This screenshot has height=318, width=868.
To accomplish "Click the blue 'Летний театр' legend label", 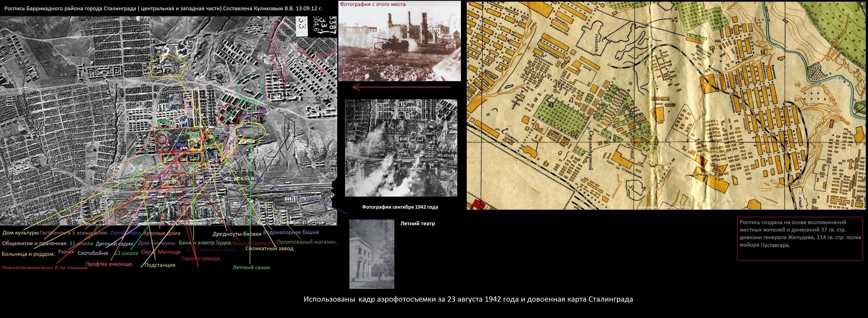I will [x=126, y=233].
